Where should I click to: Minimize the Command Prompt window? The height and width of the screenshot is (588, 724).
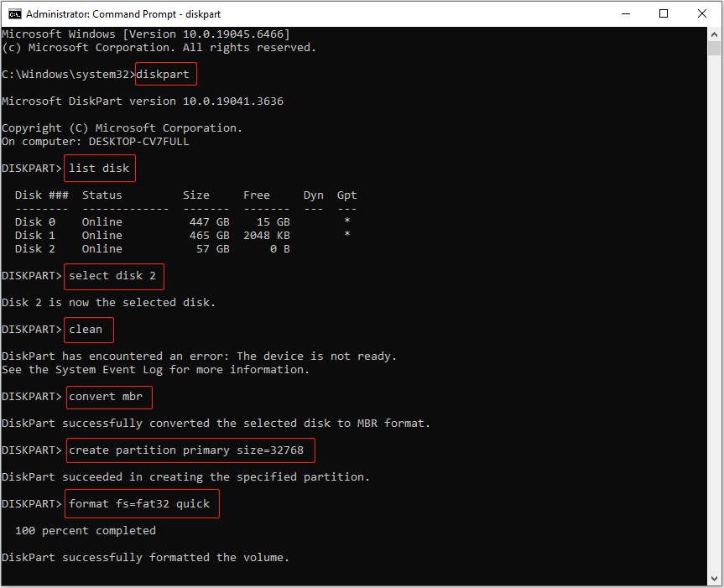point(625,13)
